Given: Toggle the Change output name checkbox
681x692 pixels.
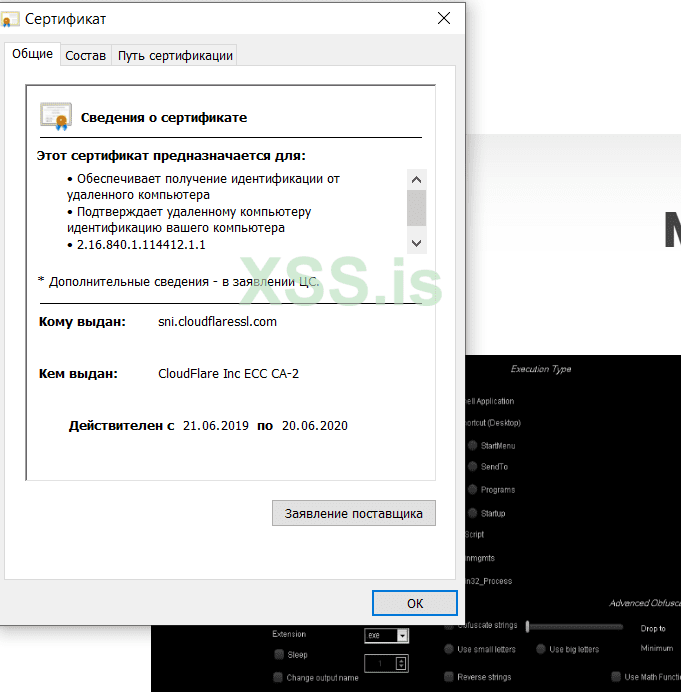Looking at the screenshot, I should 278,677.
